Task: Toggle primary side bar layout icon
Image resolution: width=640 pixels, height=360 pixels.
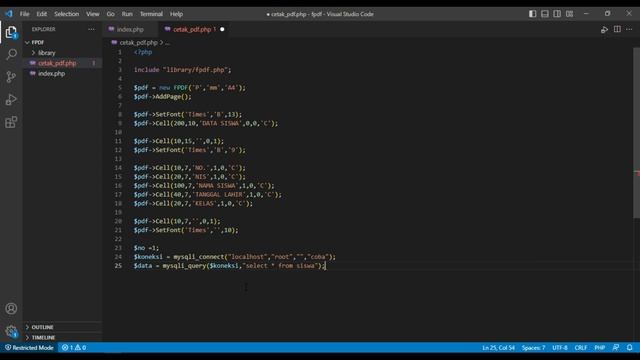Action: pyautogui.click(x=532, y=14)
